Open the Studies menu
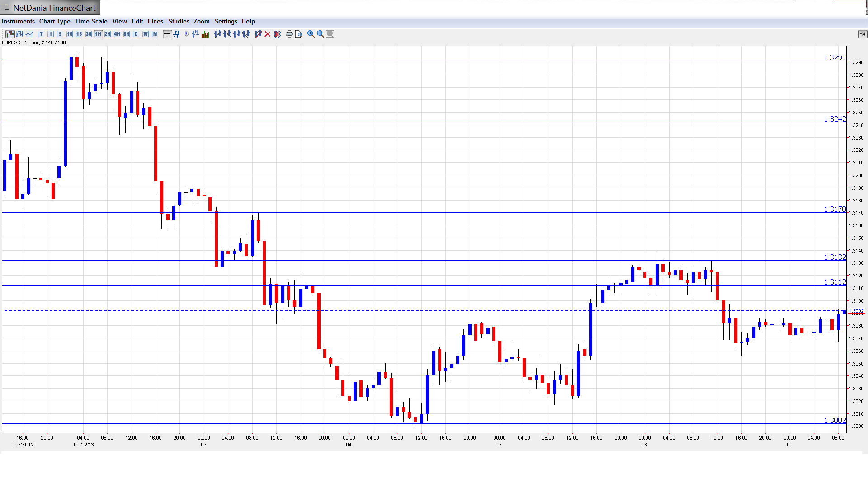The width and height of the screenshot is (868, 488). pos(179,21)
